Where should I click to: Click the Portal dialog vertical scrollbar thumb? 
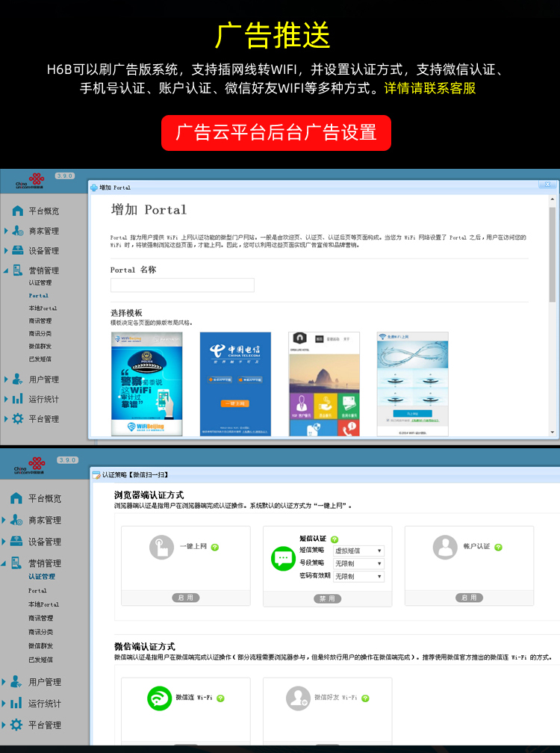click(x=553, y=255)
